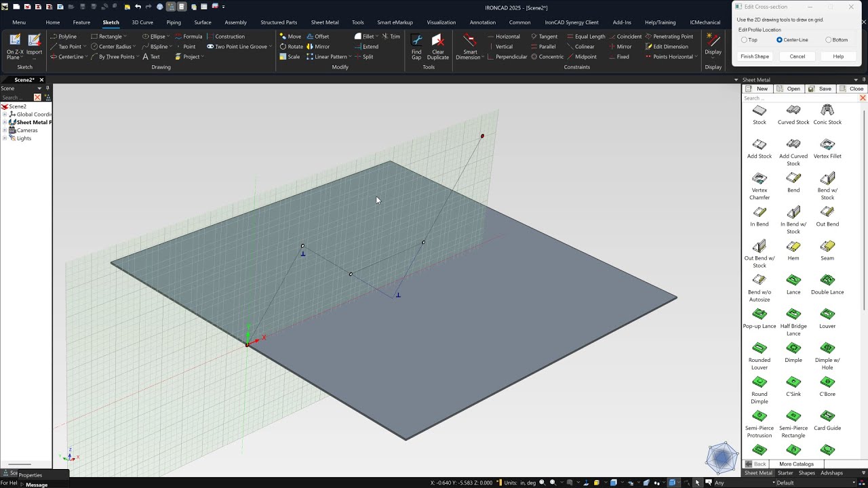Use the Offset tool
This screenshot has height=488, width=868.
click(x=318, y=37)
